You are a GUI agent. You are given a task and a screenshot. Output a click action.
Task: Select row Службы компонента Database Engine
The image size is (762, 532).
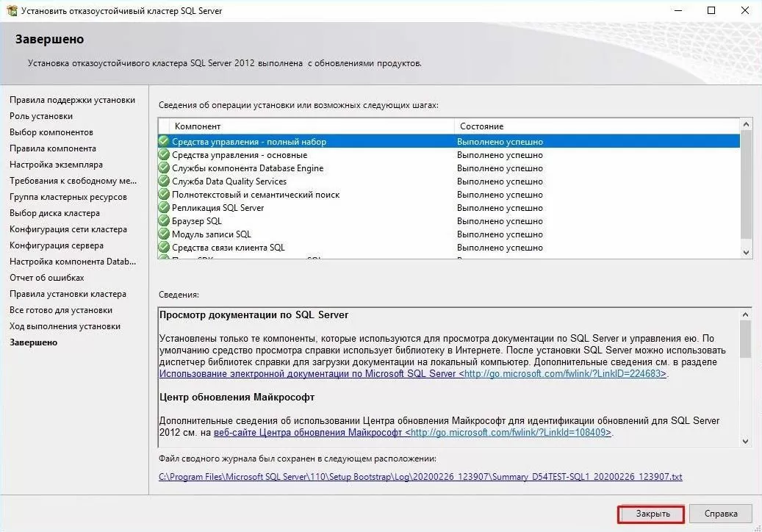(449, 168)
